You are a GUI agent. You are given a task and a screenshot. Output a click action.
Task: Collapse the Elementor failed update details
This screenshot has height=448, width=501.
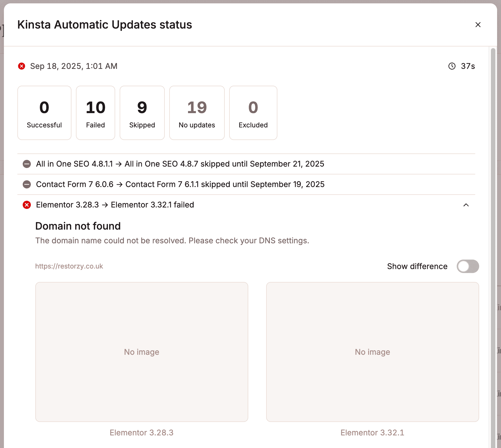467,205
